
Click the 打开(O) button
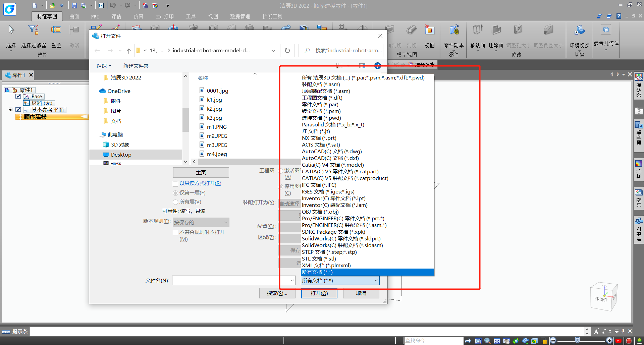(x=319, y=293)
